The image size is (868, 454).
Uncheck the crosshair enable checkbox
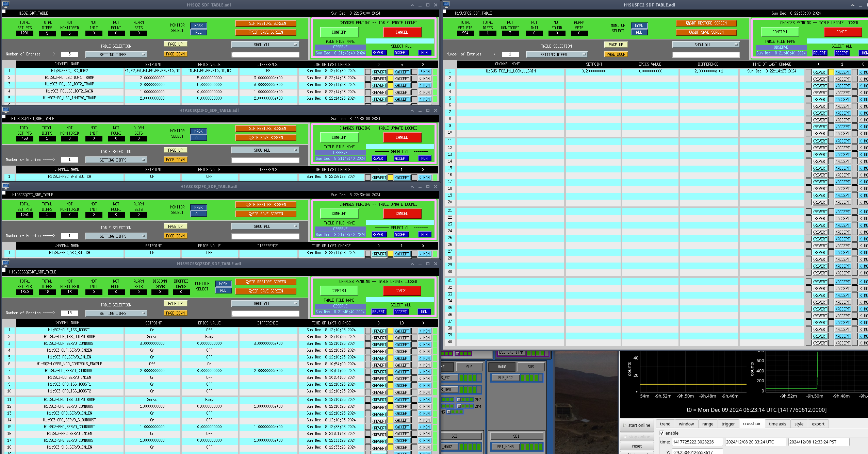coord(662,433)
